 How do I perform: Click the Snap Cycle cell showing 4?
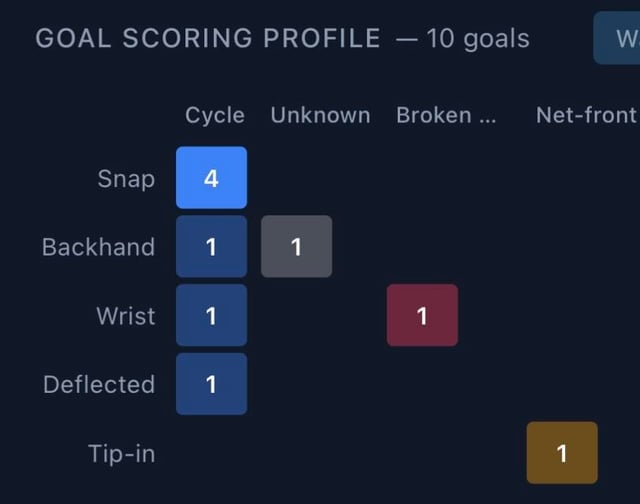click(211, 178)
